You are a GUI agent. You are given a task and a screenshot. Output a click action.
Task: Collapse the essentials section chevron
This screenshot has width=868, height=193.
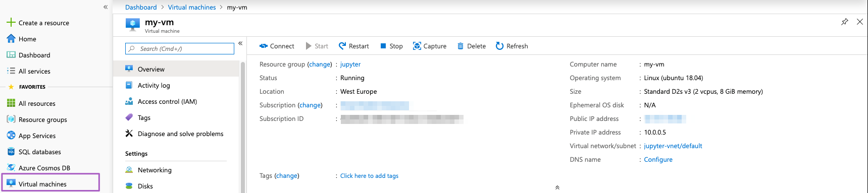(557, 187)
